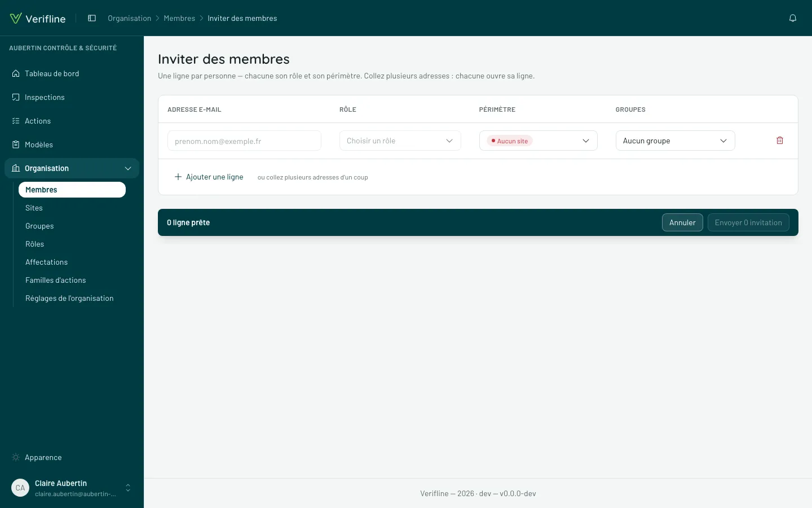Click the Apparence sun icon
The width and height of the screenshot is (812, 508).
[x=16, y=457]
